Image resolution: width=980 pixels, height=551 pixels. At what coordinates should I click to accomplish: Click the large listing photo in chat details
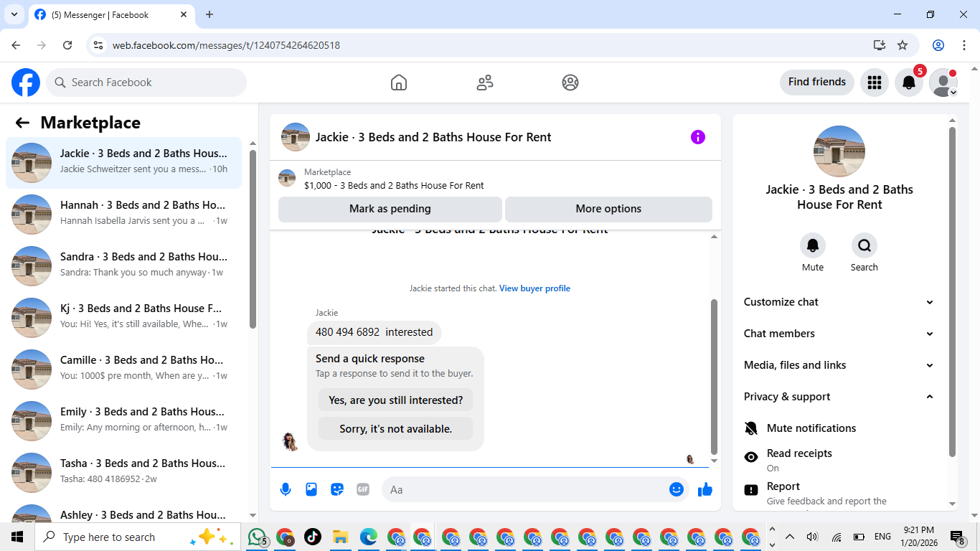[x=839, y=151]
